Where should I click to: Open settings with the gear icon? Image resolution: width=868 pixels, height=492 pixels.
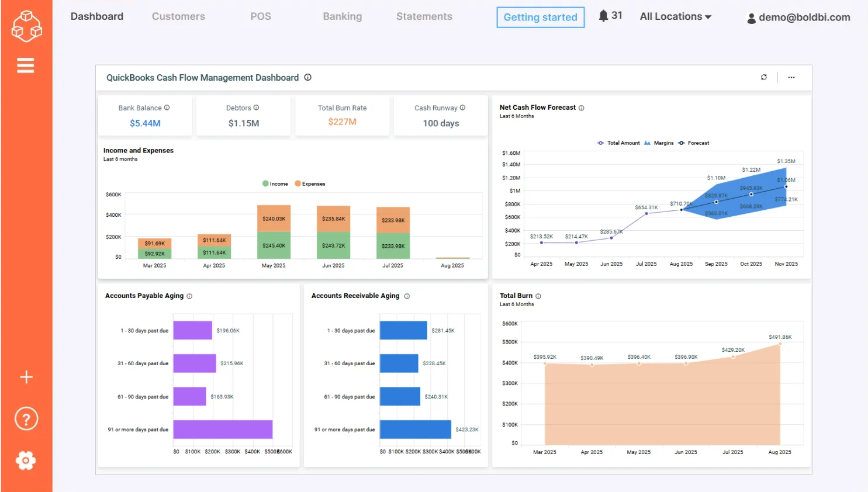pyautogui.click(x=26, y=460)
